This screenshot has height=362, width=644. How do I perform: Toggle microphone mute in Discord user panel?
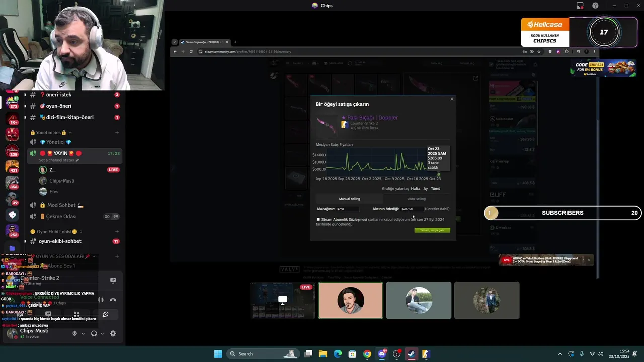(74, 333)
